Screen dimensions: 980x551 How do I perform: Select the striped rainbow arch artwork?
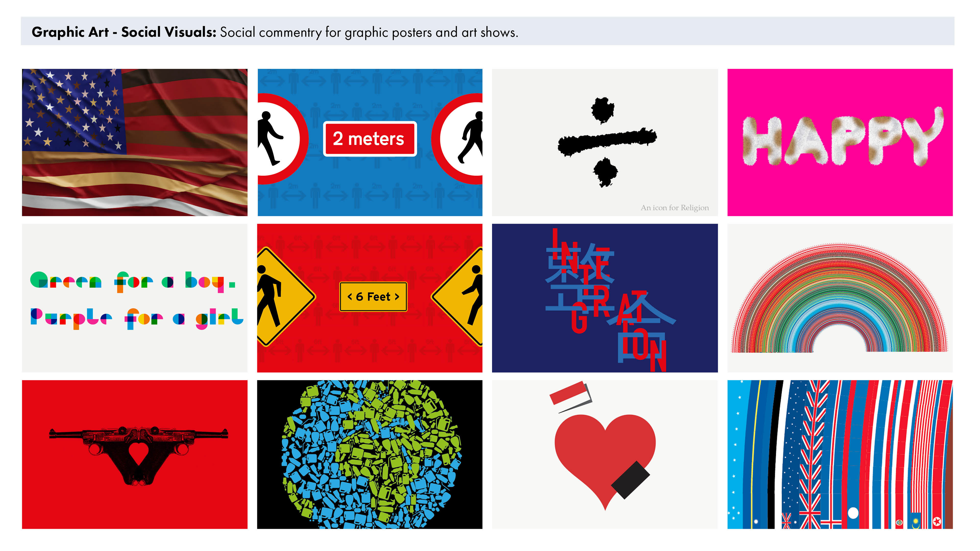pos(840,298)
